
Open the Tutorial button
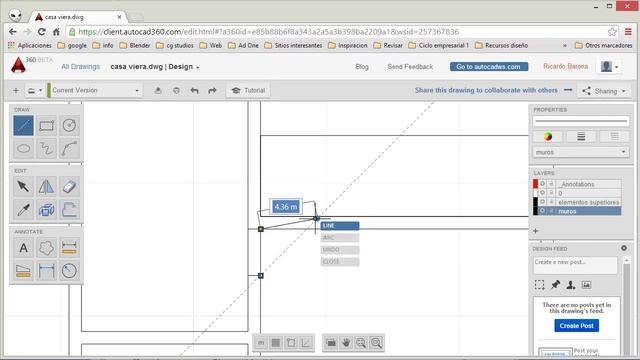[248, 91]
